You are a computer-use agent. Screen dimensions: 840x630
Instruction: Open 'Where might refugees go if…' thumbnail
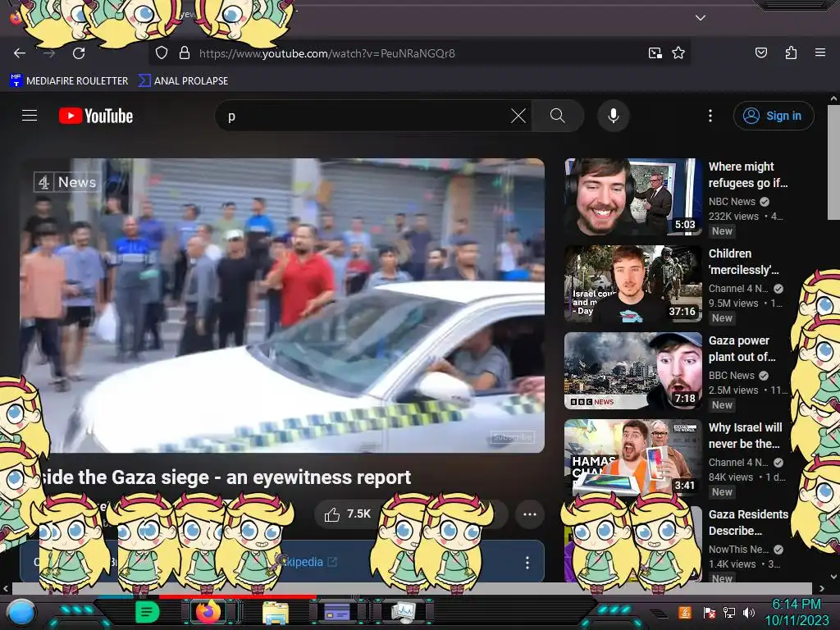[x=633, y=197]
